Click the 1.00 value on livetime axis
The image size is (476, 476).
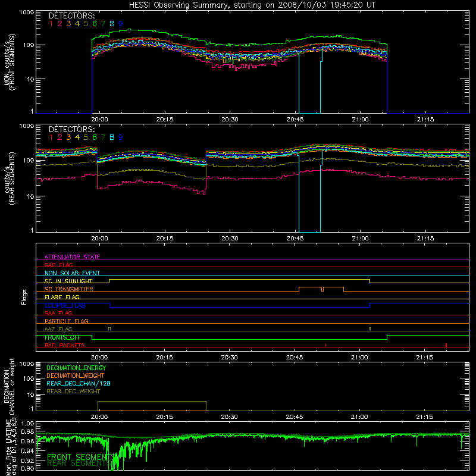point(27,424)
